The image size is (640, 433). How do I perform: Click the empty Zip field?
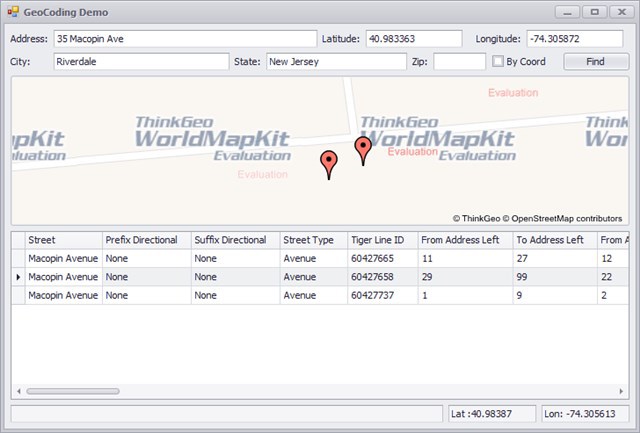pos(460,62)
